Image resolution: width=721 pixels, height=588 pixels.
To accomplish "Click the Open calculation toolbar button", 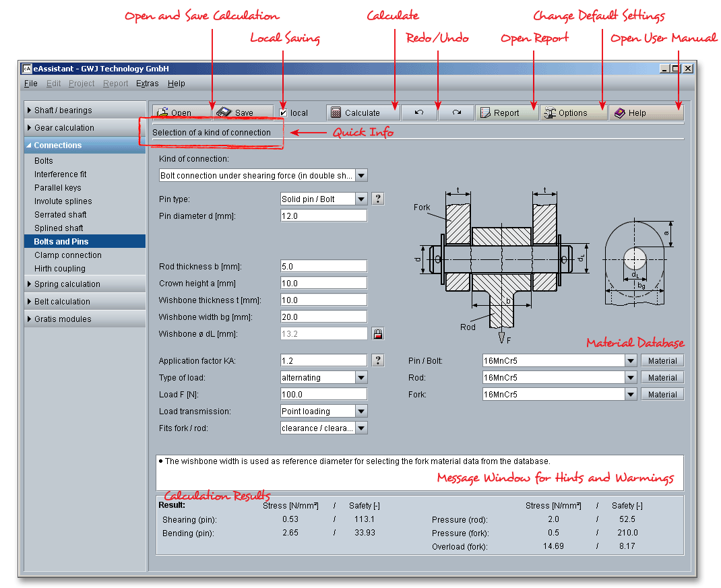I will (x=181, y=112).
